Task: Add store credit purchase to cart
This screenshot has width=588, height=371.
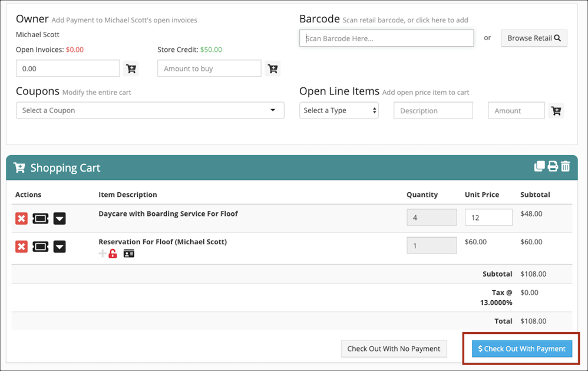Action: pos(273,68)
